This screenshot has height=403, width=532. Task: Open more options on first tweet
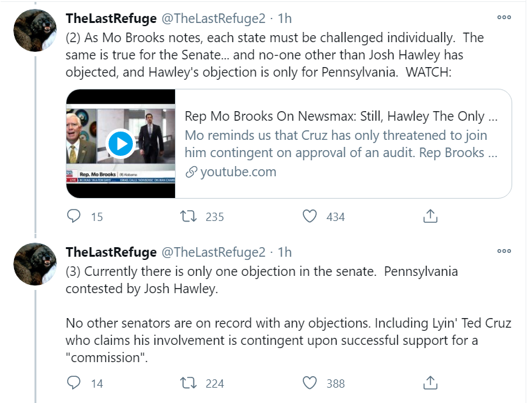click(x=504, y=17)
